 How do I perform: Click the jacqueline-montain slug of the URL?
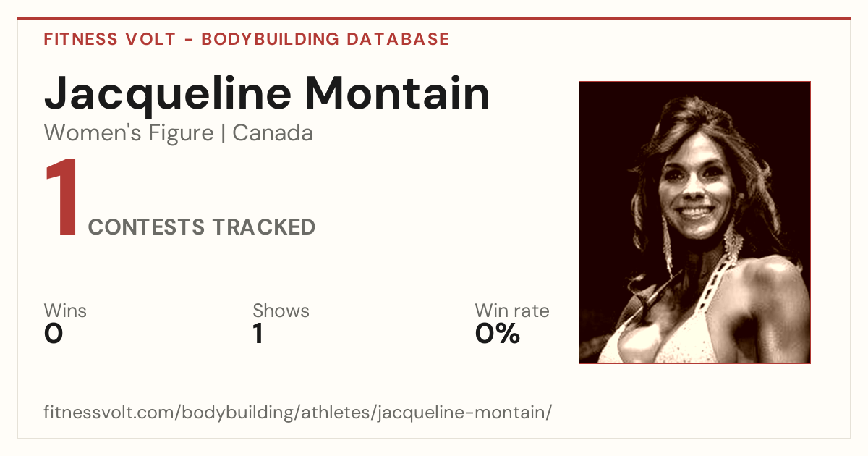(463, 413)
